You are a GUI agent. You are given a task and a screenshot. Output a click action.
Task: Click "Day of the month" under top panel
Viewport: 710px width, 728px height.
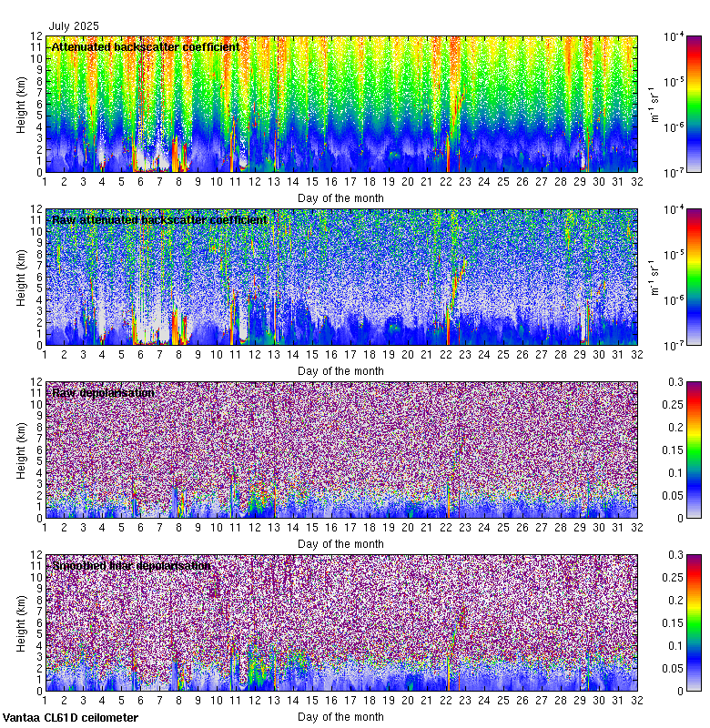(340, 197)
